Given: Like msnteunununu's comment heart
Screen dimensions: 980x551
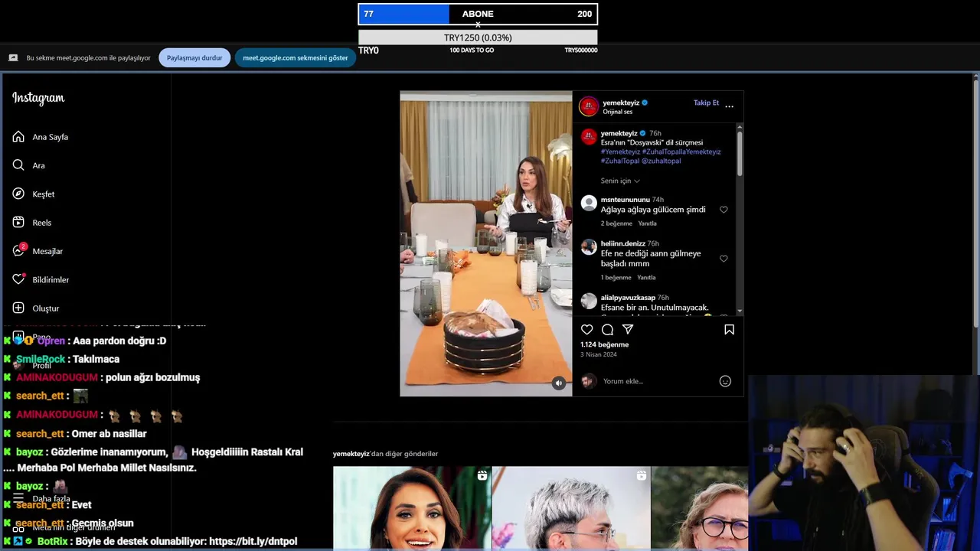Looking at the screenshot, I should 724,210.
